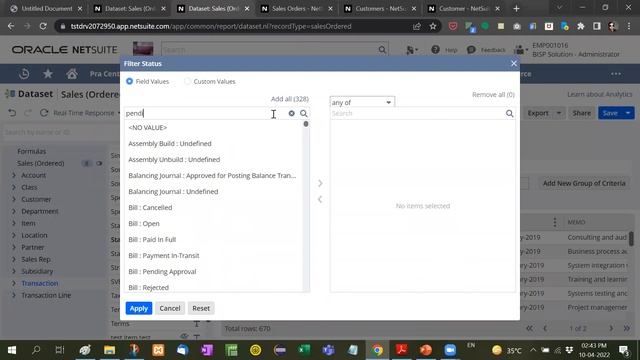Viewport: 640px width, 360px height.
Task: Clear the 'pendi' search text icon
Action: (x=291, y=113)
